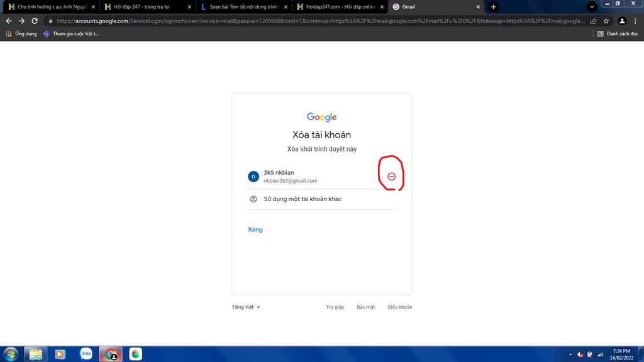The width and height of the screenshot is (644, 362).
Task: Close the 'Hỏi đáp 247 - trang tra loi' tab
Action: coord(189,7)
